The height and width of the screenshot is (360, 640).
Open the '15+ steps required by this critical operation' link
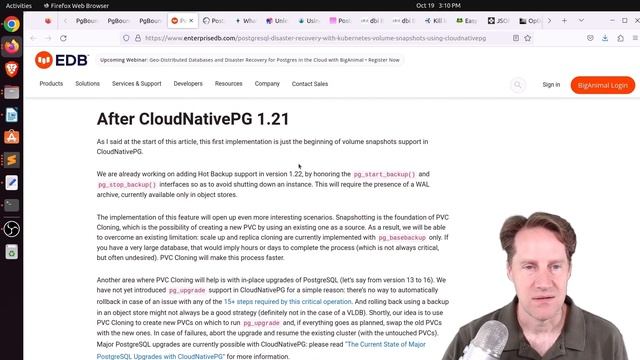click(287, 302)
